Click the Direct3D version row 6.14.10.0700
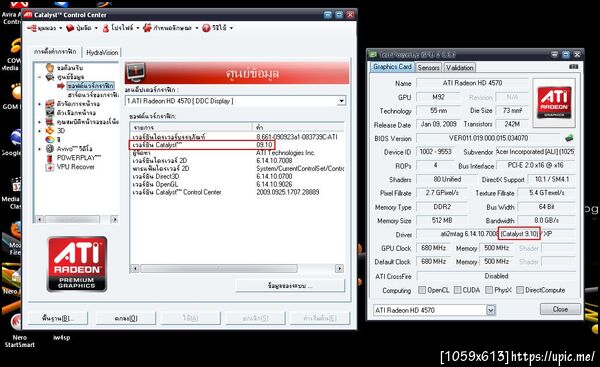Viewport: 600px width, 367px height. click(236, 176)
